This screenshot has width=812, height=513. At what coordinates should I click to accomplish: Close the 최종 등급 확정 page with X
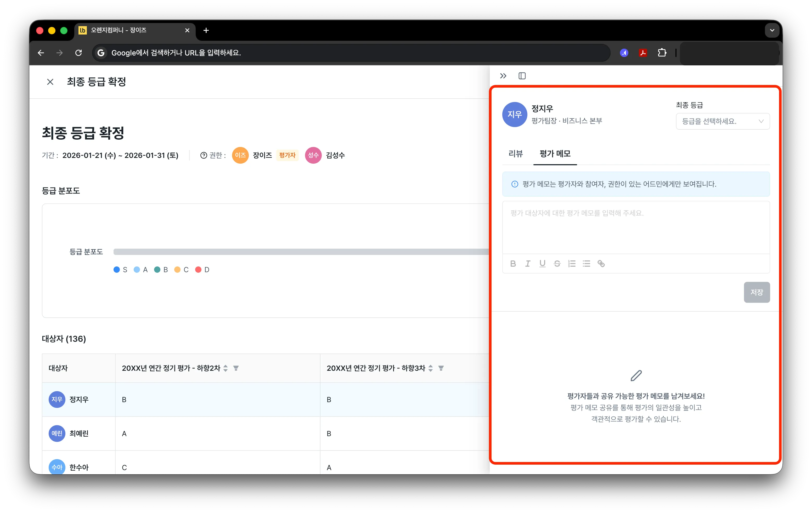click(x=50, y=82)
